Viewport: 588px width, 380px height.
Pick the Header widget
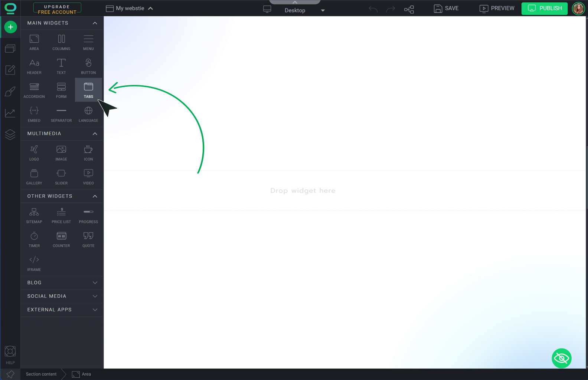[34, 66]
